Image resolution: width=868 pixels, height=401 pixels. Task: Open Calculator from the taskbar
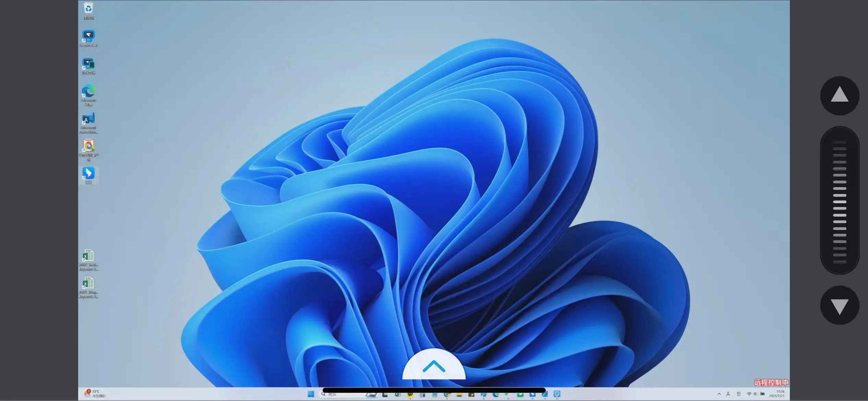(x=422, y=394)
